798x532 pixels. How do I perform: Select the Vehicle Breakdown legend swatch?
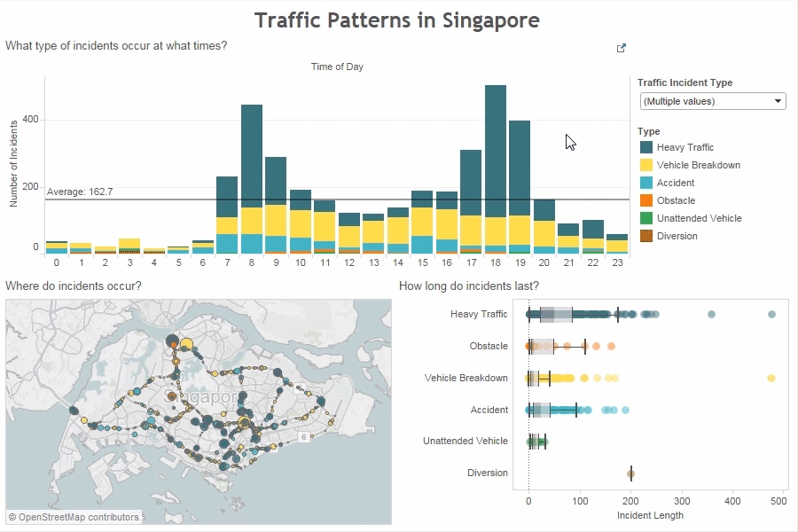click(646, 165)
